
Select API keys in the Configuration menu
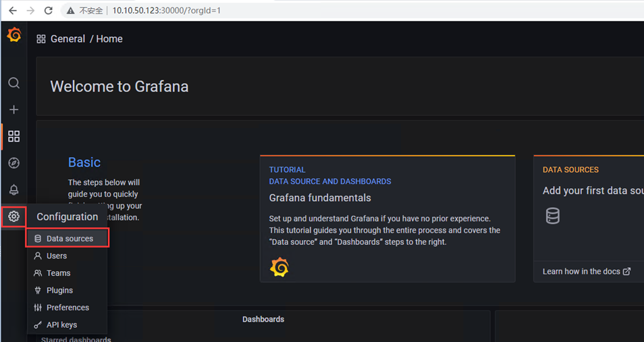coord(68,324)
